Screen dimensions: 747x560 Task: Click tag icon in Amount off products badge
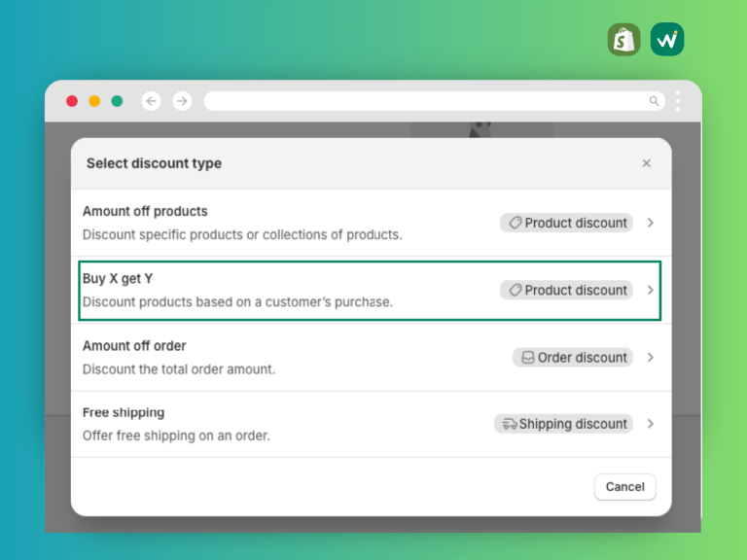coord(515,223)
